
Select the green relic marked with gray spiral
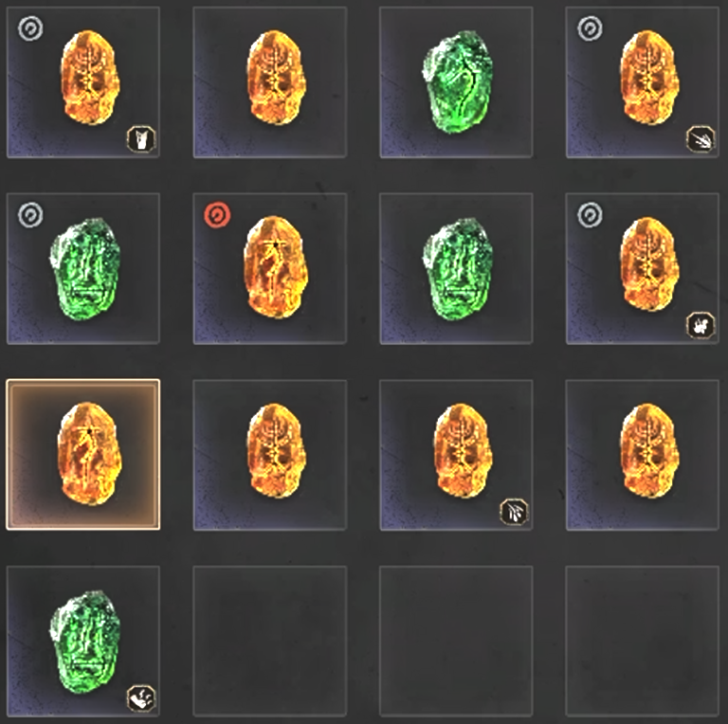(85, 269)
